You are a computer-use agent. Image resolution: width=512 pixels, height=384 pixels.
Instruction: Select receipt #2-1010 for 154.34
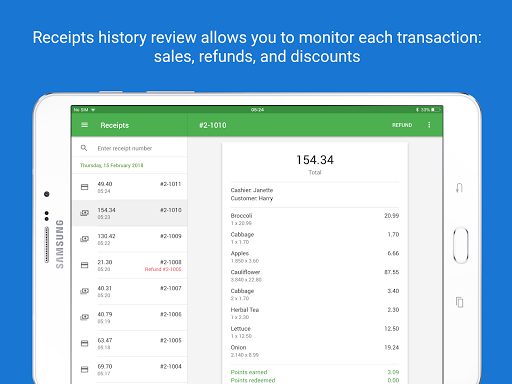(x=130, y=213)
